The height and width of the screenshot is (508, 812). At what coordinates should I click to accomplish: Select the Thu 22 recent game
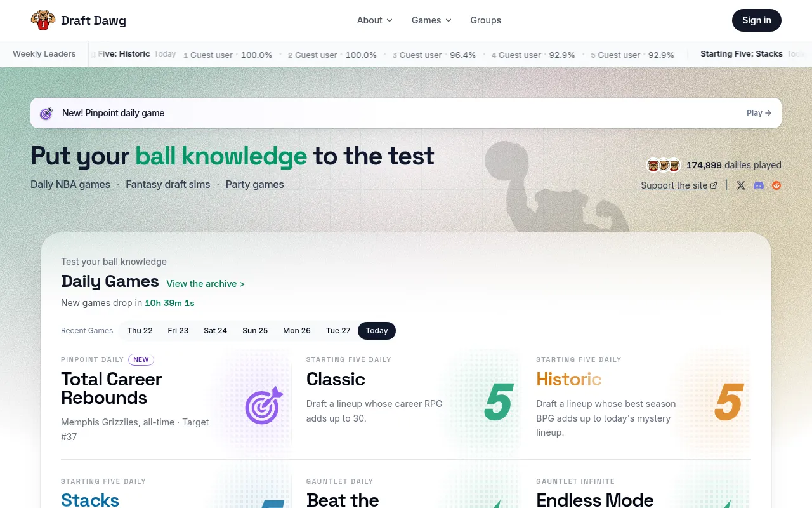[140, 331]
